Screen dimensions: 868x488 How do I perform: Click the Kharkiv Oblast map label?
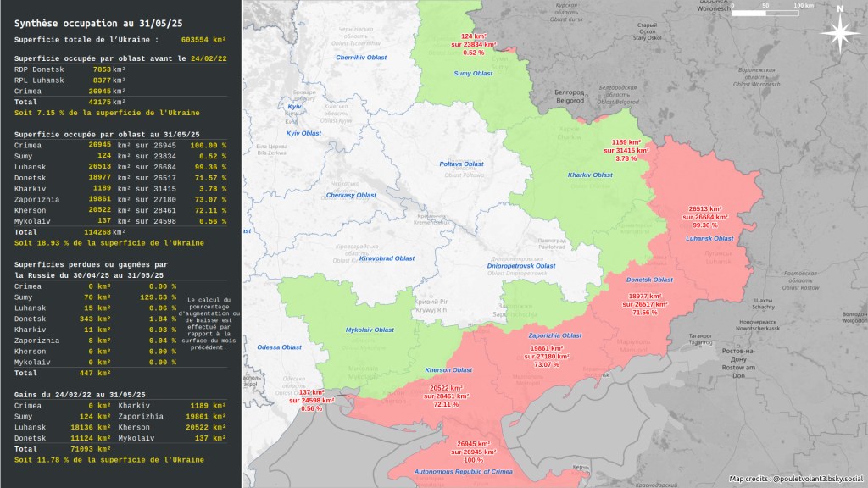[589, 175]
